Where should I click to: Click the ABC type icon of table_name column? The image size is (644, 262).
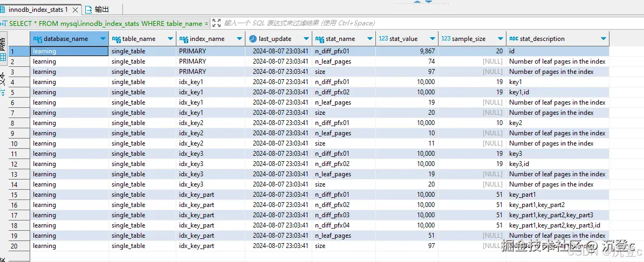coord(116,39)
